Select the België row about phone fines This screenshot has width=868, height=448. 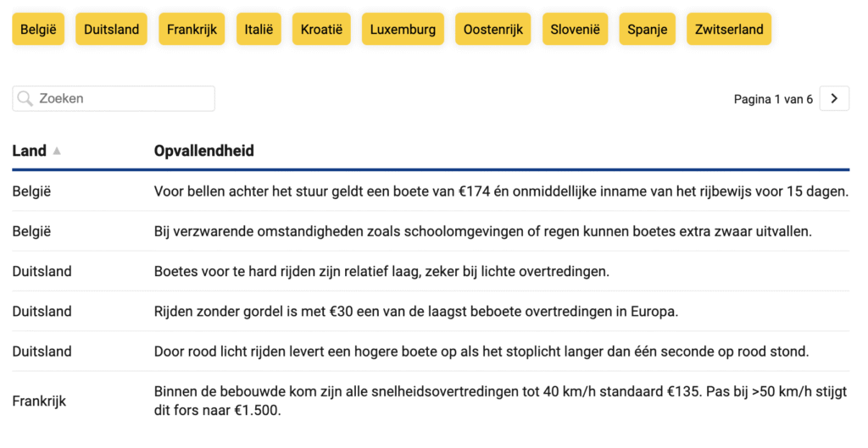tap(431, 191)
